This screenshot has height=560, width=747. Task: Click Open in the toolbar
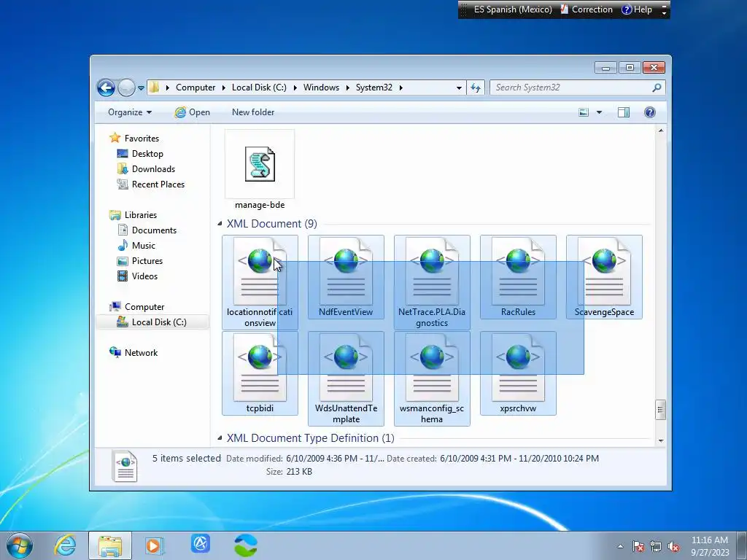pyautogui.click(x=192, y=112)
